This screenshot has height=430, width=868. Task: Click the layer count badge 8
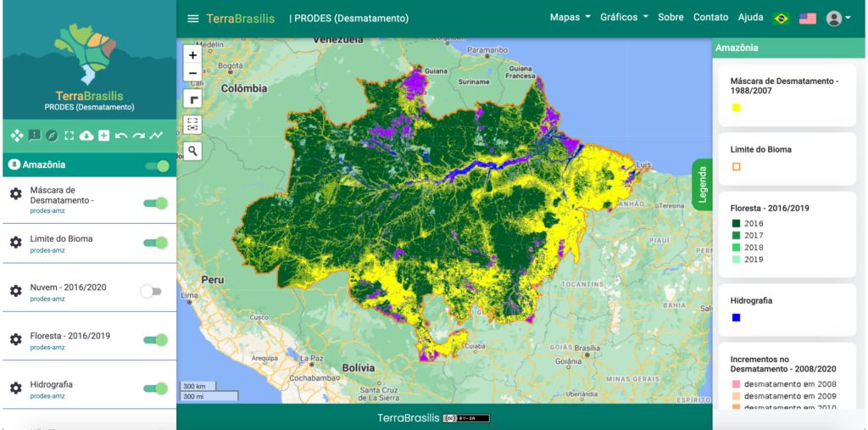click(14, 165)
